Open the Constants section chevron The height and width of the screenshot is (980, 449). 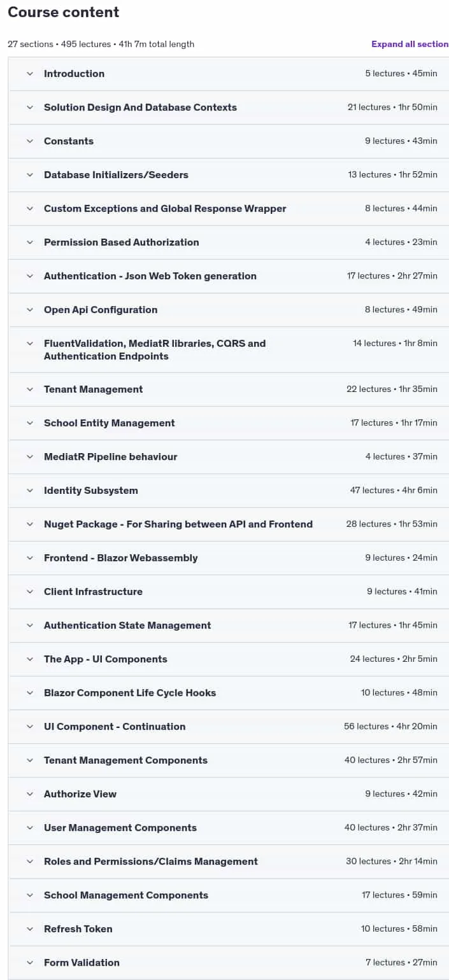29,141
